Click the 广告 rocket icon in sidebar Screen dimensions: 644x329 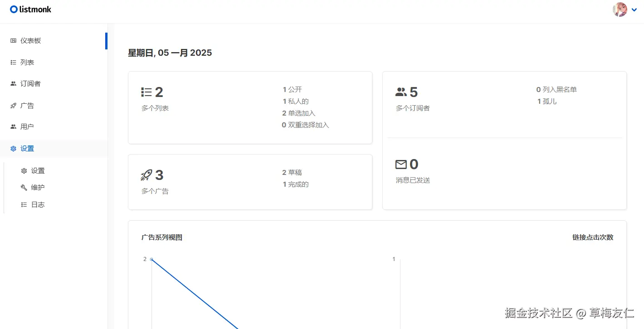click(x=13, y=106)
